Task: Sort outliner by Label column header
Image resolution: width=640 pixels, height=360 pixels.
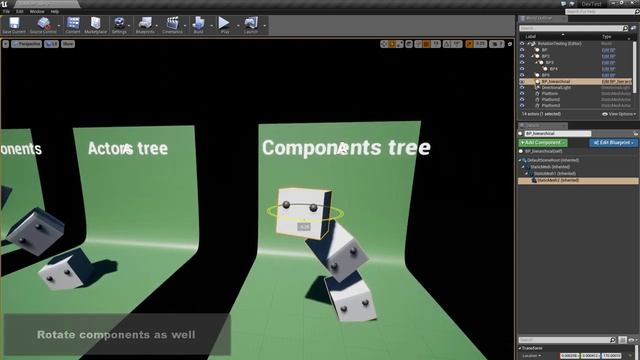Action: click(x=531, y=37)
